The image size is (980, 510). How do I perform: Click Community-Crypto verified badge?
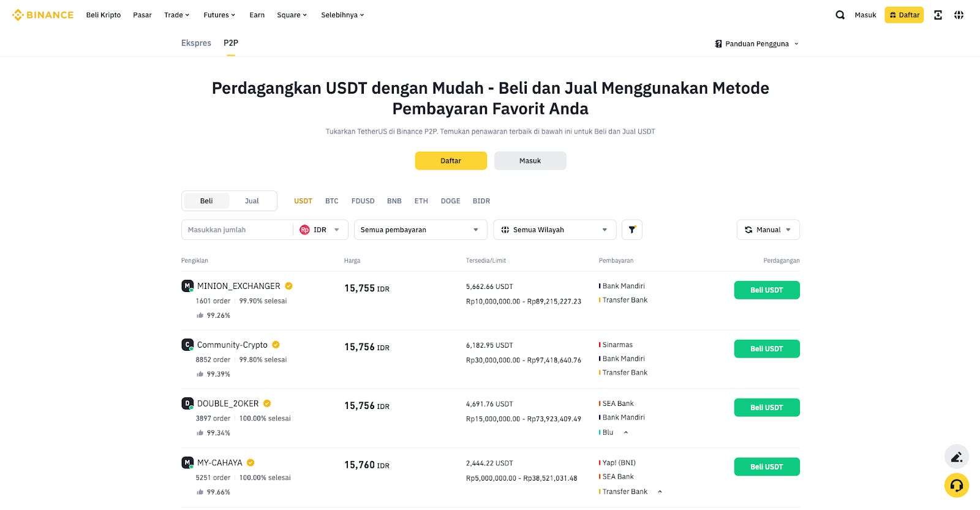click(x=276, y=345)
